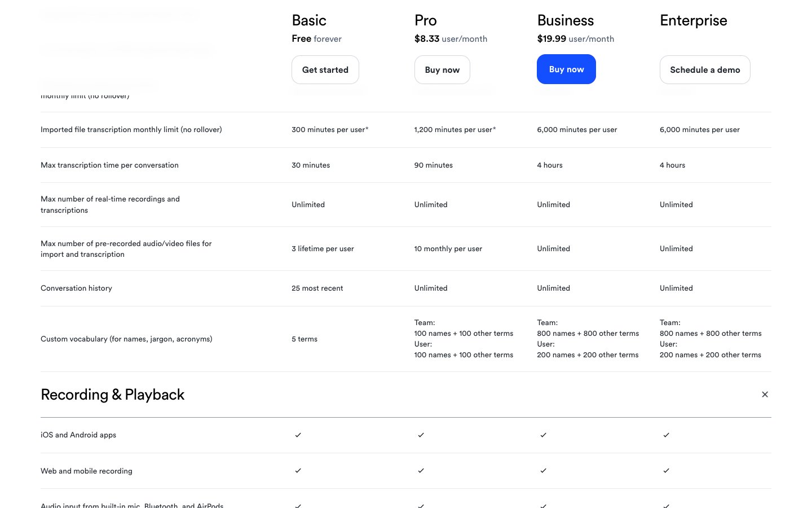Select the Enterprise plan heading
Screen dimensions: 812x508
(693, 21)
